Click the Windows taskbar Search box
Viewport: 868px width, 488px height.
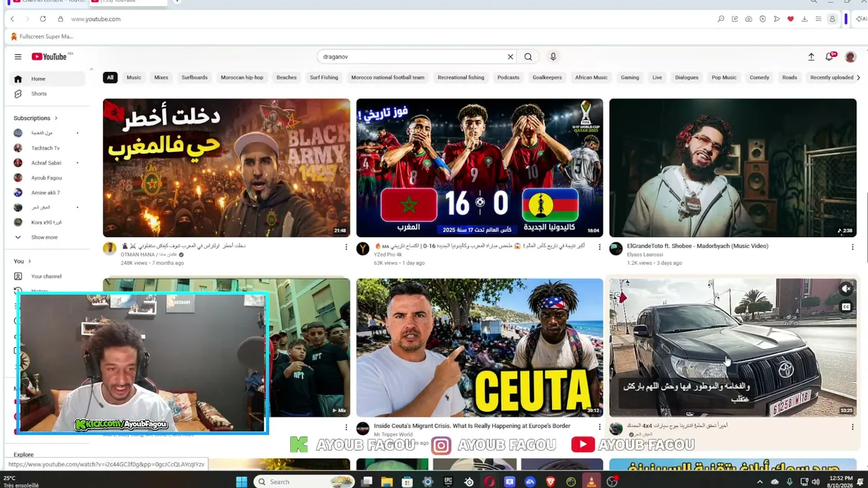click(x=302, y=482)
